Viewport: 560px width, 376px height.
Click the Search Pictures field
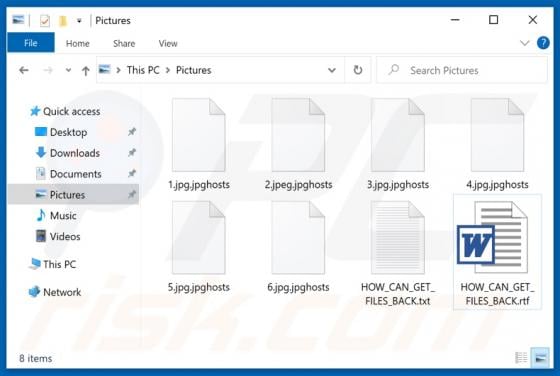(462, 70)
